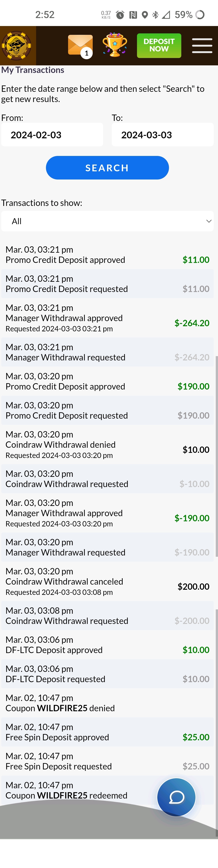
Task: Tap the alarm clock status icon
Action: (x=120, y=15)
